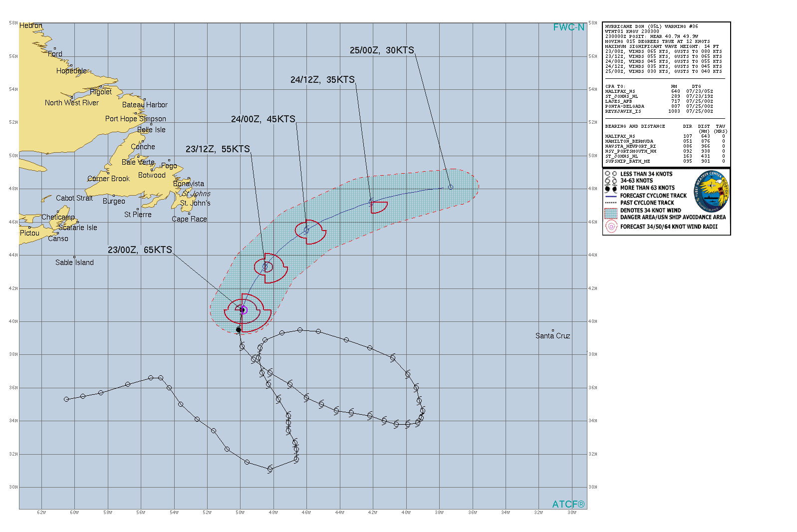
Task: Click the danger area hatched legend swatch
Action: [x=611, y=214]
